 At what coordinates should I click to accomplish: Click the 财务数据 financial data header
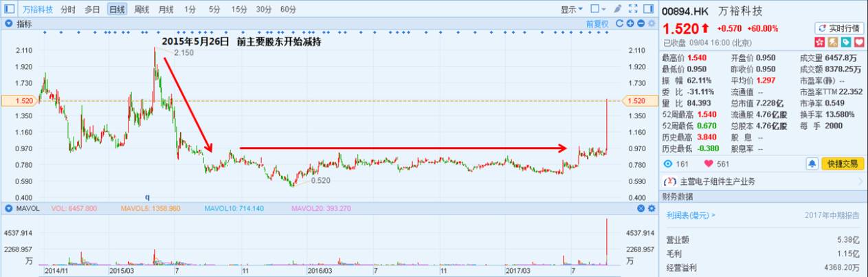pos(678,197)
